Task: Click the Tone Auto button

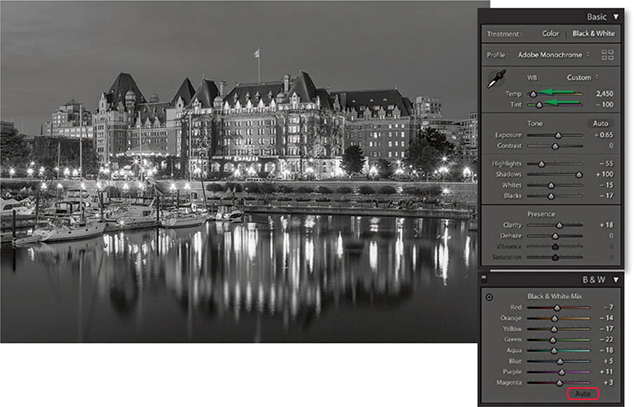Action: (x=600, y=123)
